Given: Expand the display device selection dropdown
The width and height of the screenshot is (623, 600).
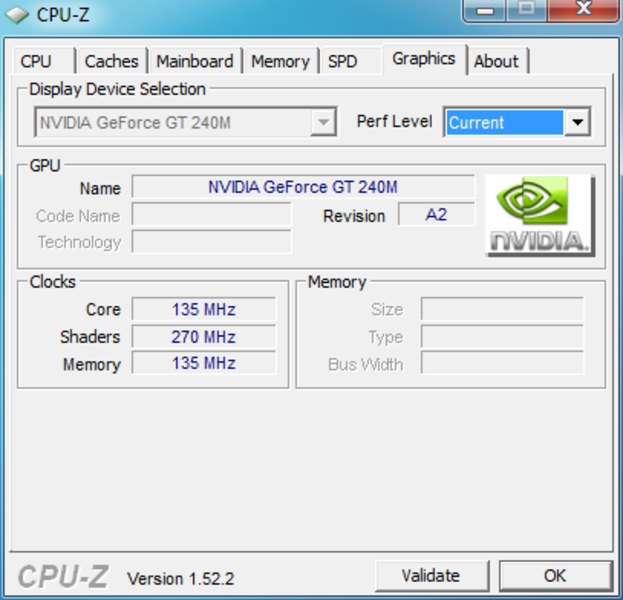Looking at the screenshot, I should pos(324,122).
